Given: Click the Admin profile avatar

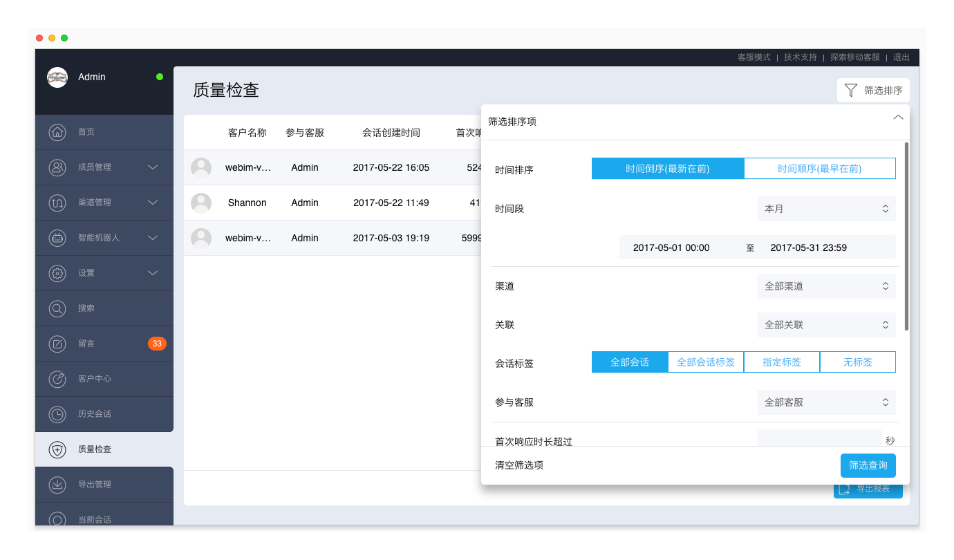Looking at the screenshot, I should click(x=57, y=77).
